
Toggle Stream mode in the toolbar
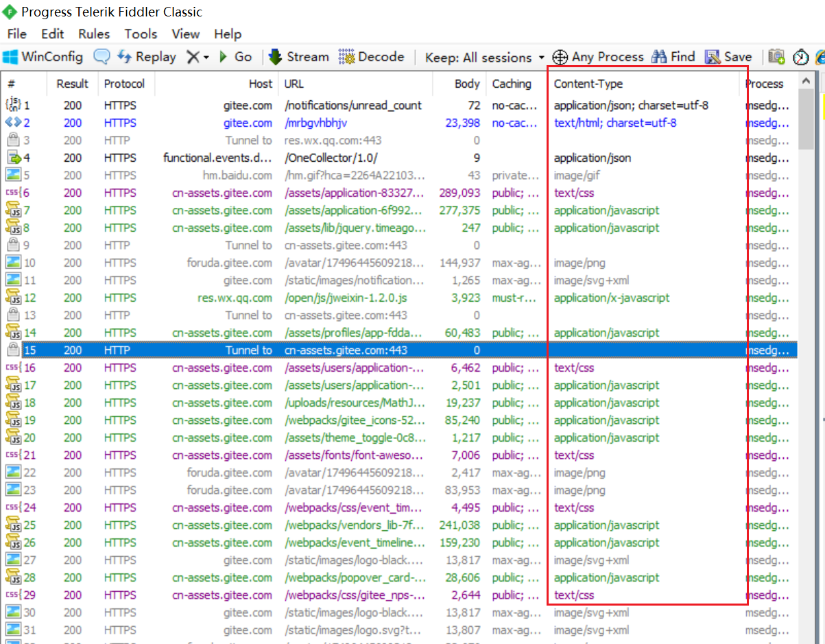(x=298, y=57)
